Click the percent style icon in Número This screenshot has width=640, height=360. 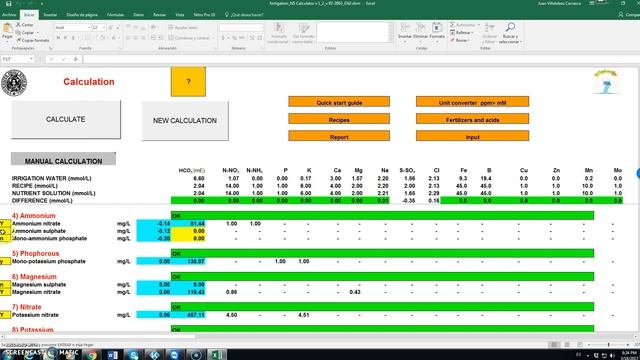point(234,38)
